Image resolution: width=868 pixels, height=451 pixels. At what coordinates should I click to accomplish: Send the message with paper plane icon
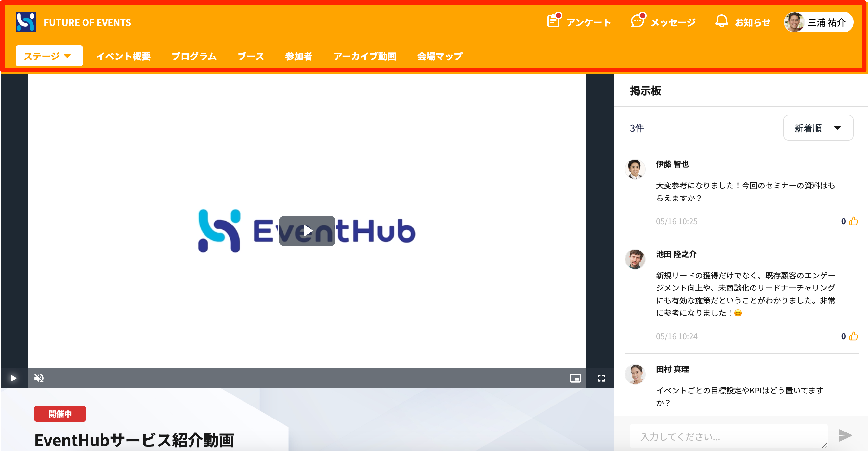coord(845,435)
